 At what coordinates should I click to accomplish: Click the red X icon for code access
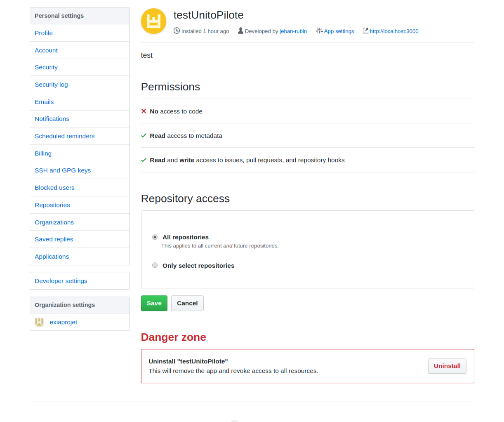pyautogui.click(x=144, y=111)
